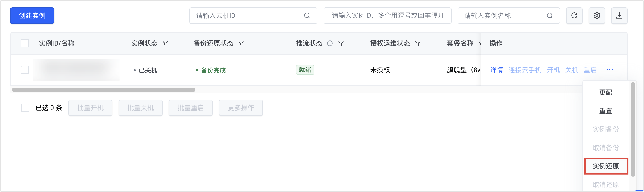Click the 创建实例 button
Screen dimensions: 644x192
point(32,16)
